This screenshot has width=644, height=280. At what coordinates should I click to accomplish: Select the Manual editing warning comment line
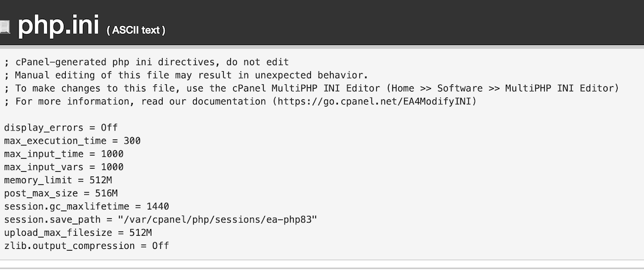(186, 75)
